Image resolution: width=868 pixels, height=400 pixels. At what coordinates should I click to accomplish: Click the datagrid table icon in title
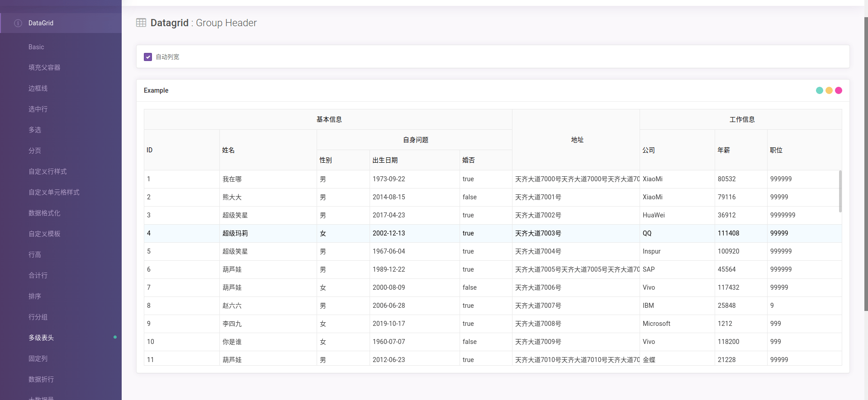tap(141, 23)
